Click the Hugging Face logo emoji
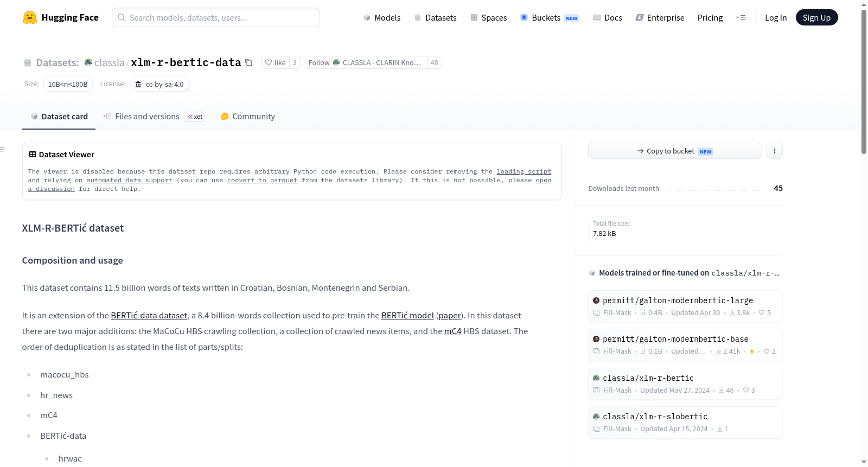 click(x=30, y=17)
